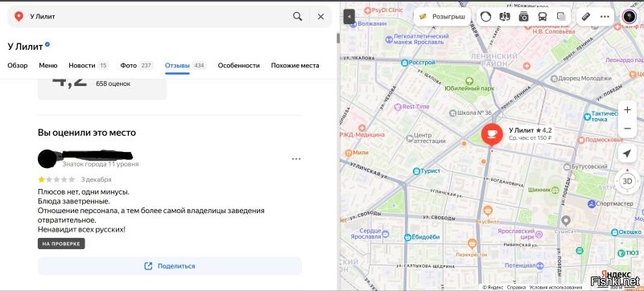Image resolution: width=644 pixels, height=291 pixels.
Task: Clear the search field with the X
Action: 320,16
